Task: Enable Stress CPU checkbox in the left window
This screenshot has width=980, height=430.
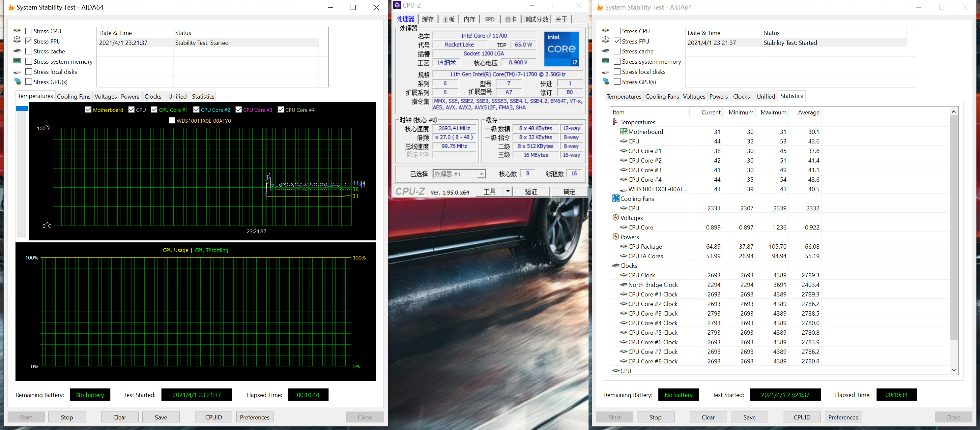Action: tap(29, 31)
